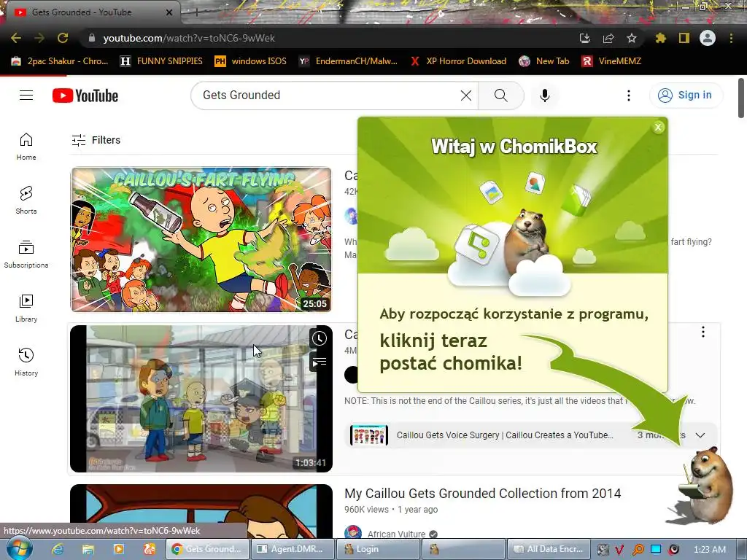The image size is (747, 560).
Task: Expand the Caillou Gets Voice Surgery chapters
Action: 700,435
